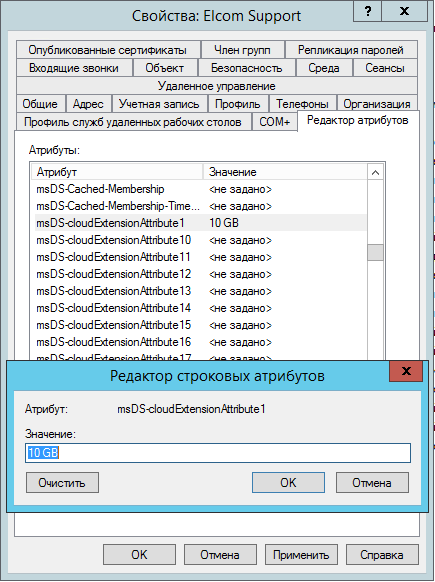This screenshot has width=435, height=582.
Task: Select the msDS-cloudExtensionAttribute10 row
Action: tap(201, 240)
